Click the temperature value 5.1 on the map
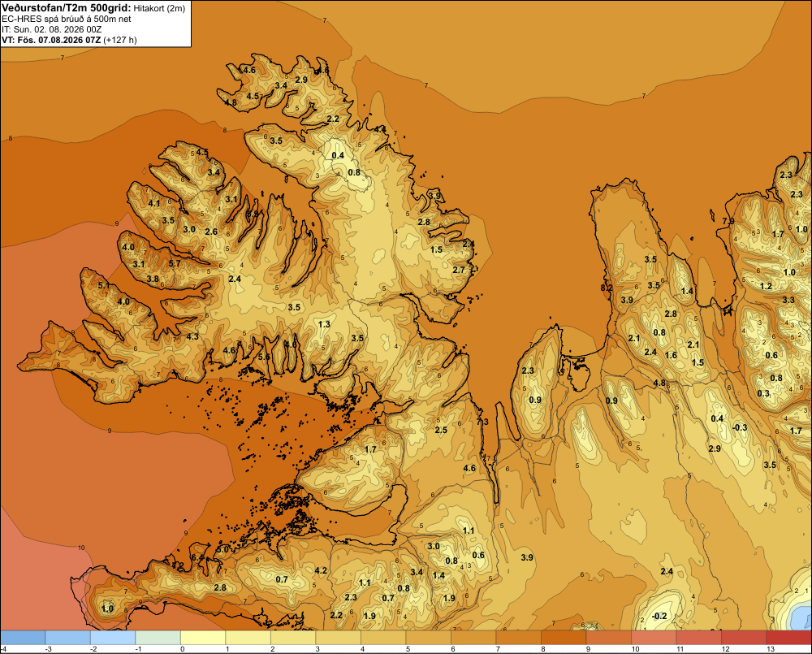This screenshot has height=654, width=812. pos(104,285)
